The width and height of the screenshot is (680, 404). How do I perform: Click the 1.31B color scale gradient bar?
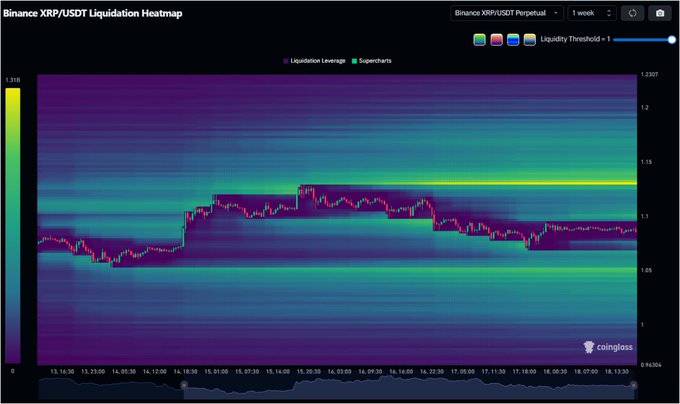tap(13, 225)
